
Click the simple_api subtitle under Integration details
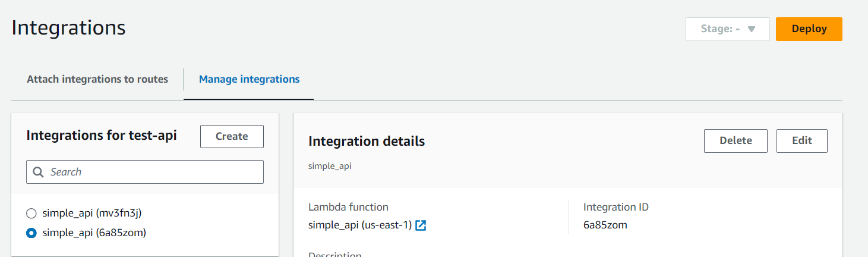(x=330, y=166)
